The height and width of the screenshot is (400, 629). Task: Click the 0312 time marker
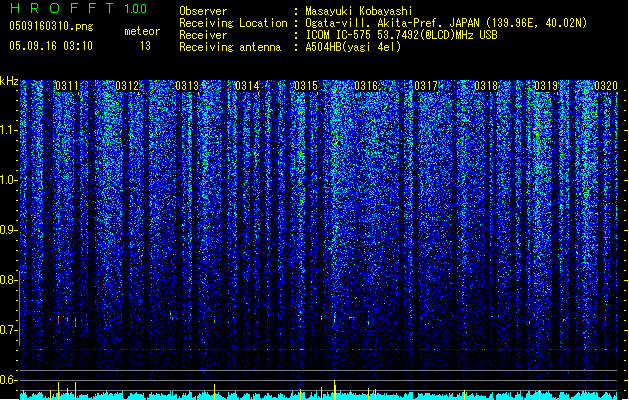(x=127, y=86)
